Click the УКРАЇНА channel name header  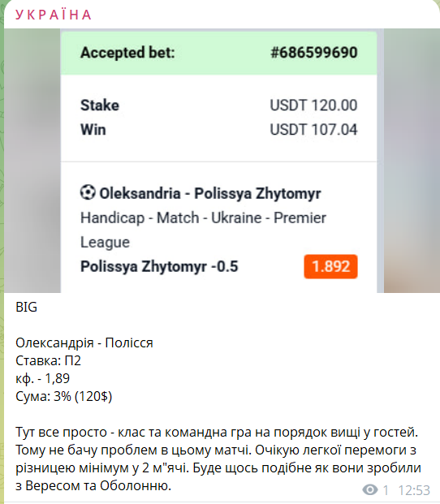[x=54, y=15]
